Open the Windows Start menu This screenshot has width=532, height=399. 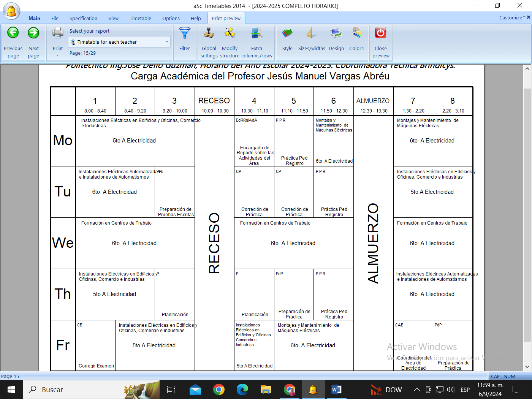pos(11,389)
